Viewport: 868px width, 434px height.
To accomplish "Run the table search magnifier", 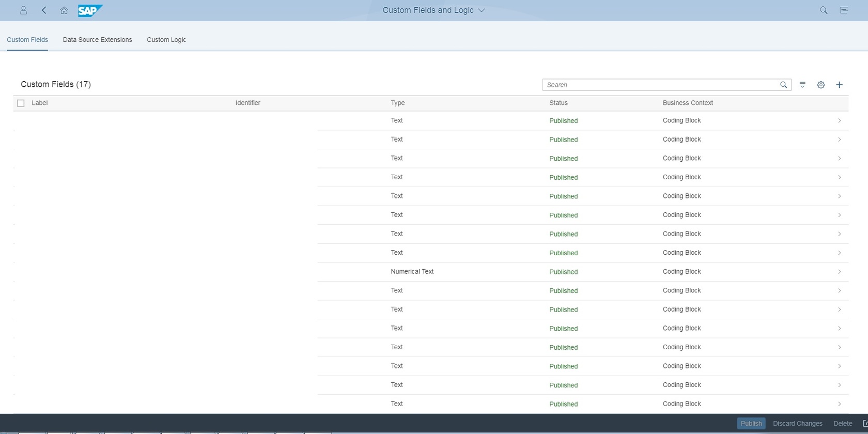I will click(x=784, y=85).
